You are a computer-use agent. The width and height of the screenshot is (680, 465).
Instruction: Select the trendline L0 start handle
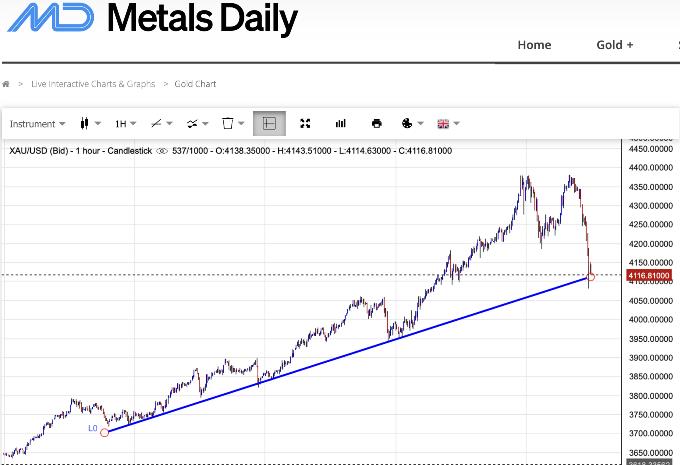click(x=105, y=432)
